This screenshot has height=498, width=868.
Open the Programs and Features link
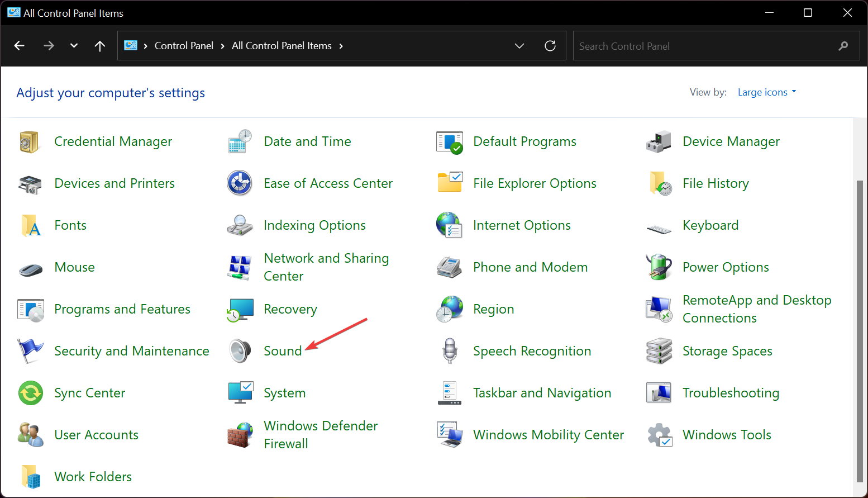[122, 309]
